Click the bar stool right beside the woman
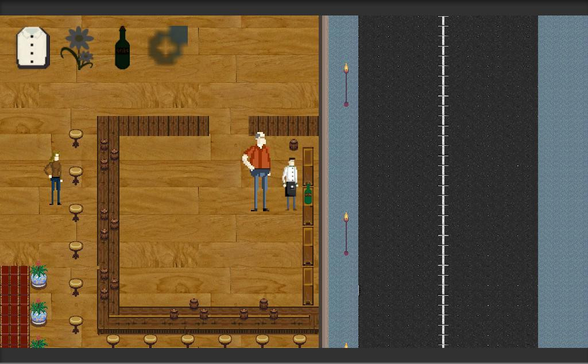Image resolution: width=588 pixels, height=364 pixels. tap(76, 176)
